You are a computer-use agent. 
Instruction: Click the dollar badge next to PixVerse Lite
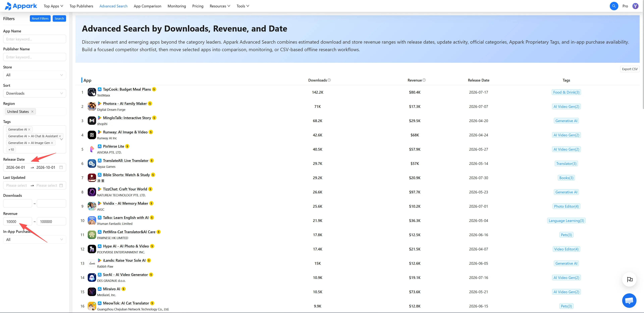point(127,146)
